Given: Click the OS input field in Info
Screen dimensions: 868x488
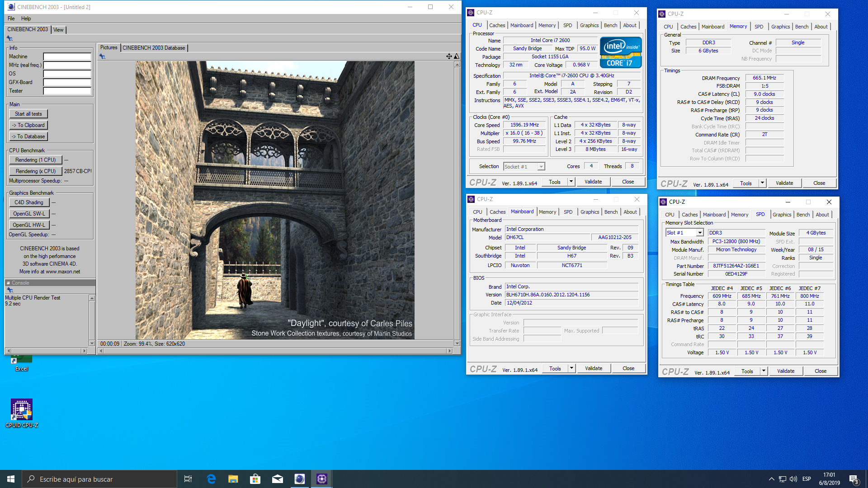Looking at the screenshot, I should pos(67,74).
